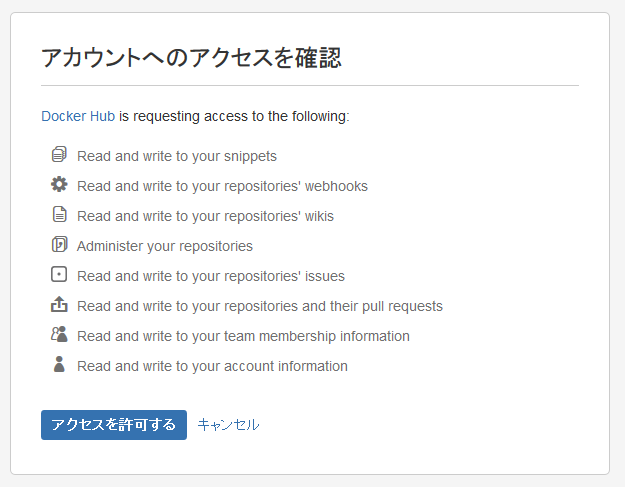Click the snippets permission icon

pyautogui.click(x=59, y=154)
